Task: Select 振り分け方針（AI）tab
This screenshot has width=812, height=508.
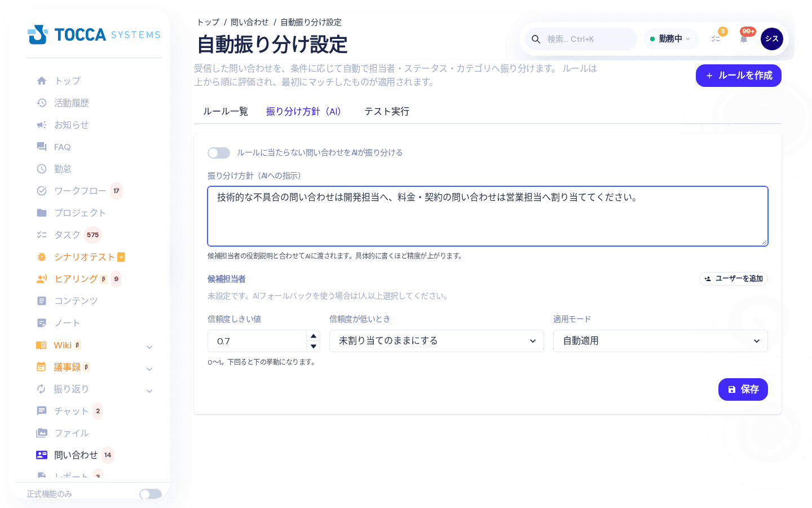Action: 306,112
